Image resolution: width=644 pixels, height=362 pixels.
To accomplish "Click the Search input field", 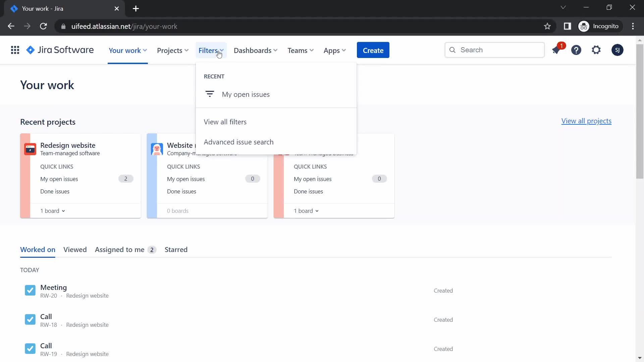I will [x=494, y=50].
